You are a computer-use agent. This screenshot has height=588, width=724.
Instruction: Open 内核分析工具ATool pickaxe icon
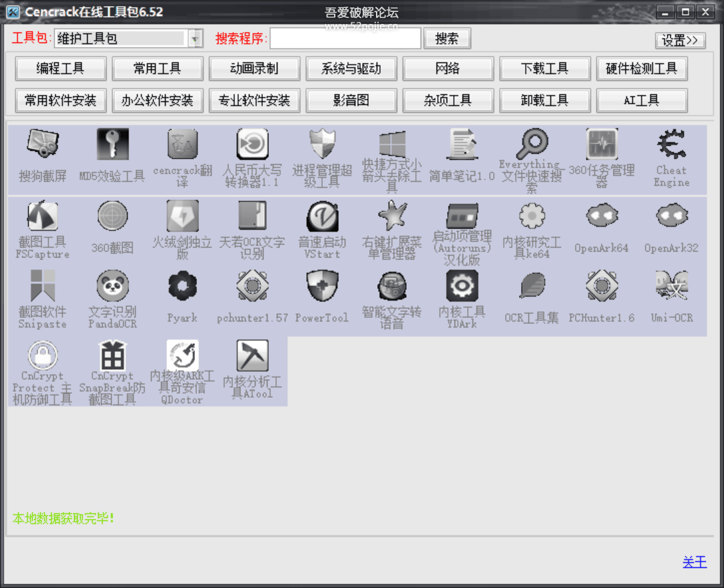coord(252,355)
